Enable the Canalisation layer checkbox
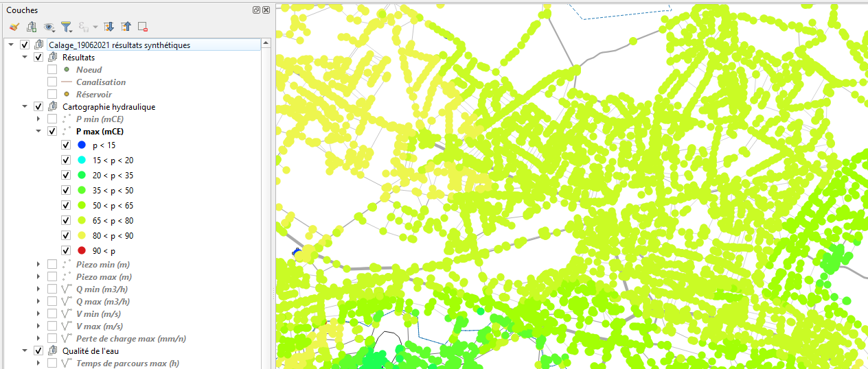Image resolution: width=868 pixels, height=369 pixels. [52, 82]
